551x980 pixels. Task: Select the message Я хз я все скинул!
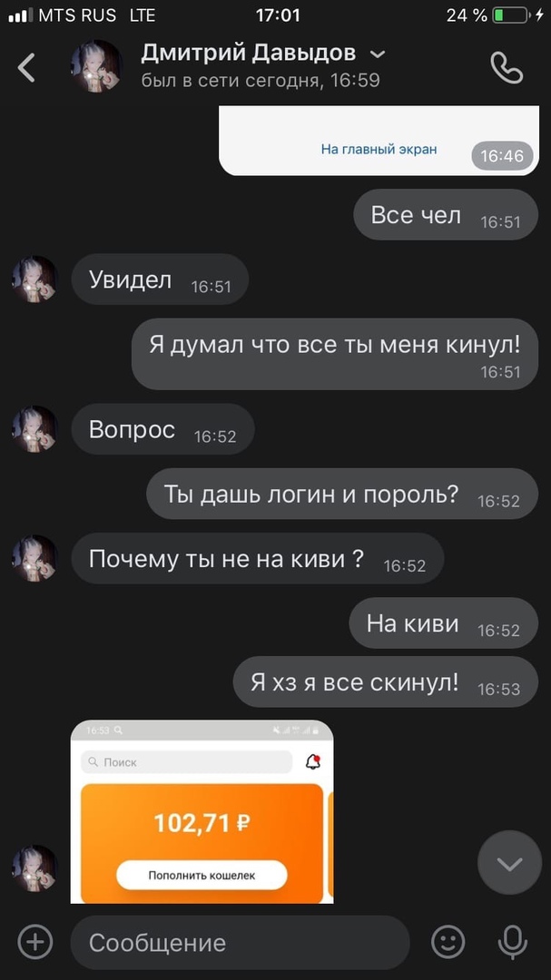coord(385,681)
